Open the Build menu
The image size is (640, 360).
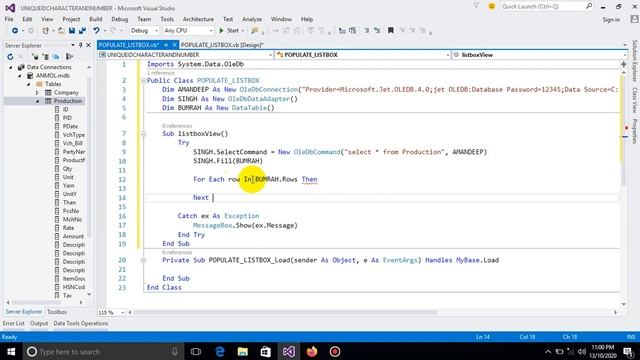(96, 19)
